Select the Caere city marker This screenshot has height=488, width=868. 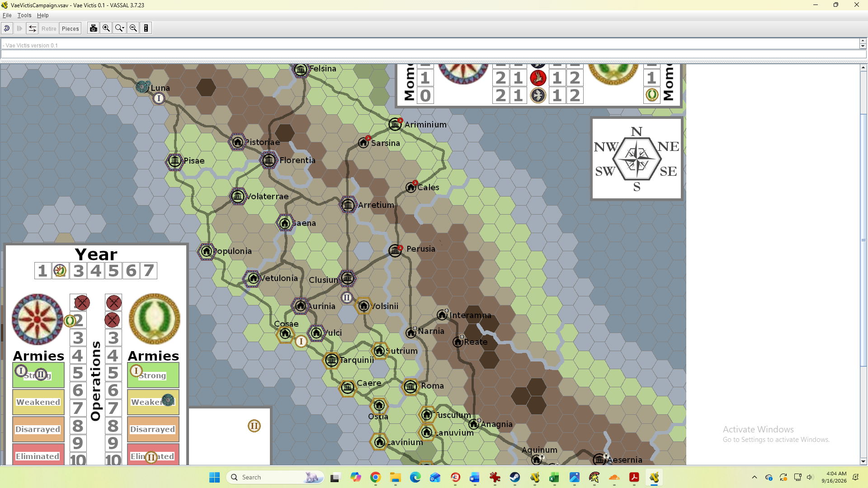click(348, 388)
